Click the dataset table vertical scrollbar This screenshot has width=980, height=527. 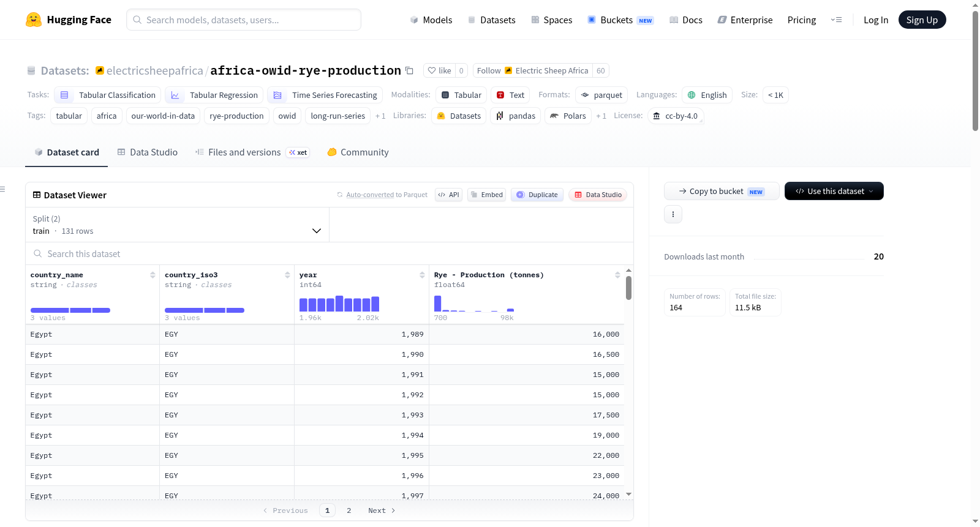(x=628, y=288)
